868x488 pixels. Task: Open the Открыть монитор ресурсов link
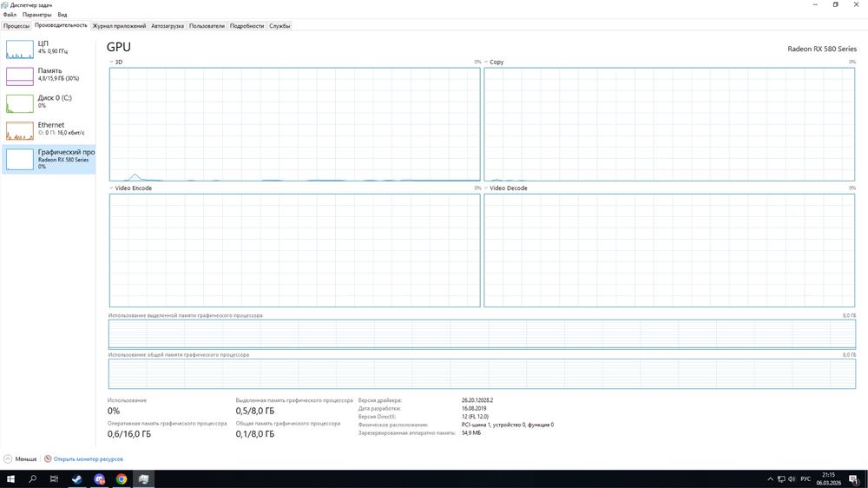(x=88, y=459)
